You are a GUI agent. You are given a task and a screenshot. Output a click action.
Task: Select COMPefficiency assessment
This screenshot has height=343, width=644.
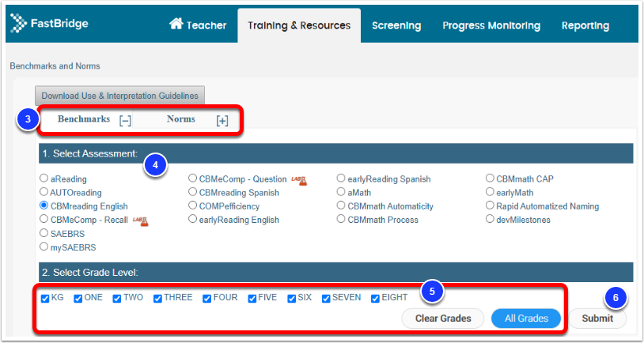click(x=192, y=205)
